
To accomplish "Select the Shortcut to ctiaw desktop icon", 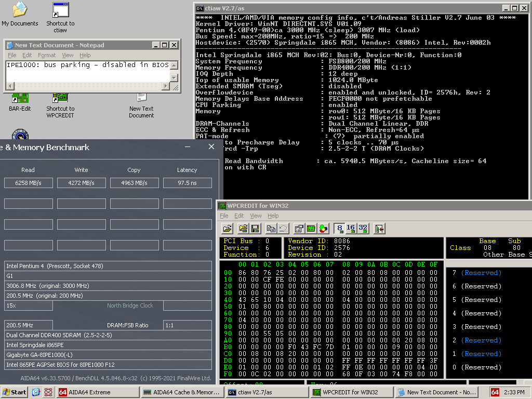I will (x=60, y=17).
